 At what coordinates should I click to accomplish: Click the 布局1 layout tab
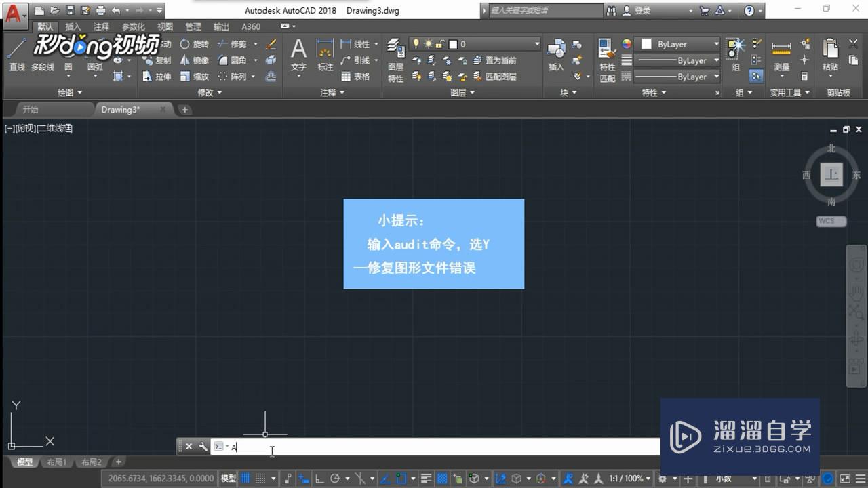pos(57,462)
